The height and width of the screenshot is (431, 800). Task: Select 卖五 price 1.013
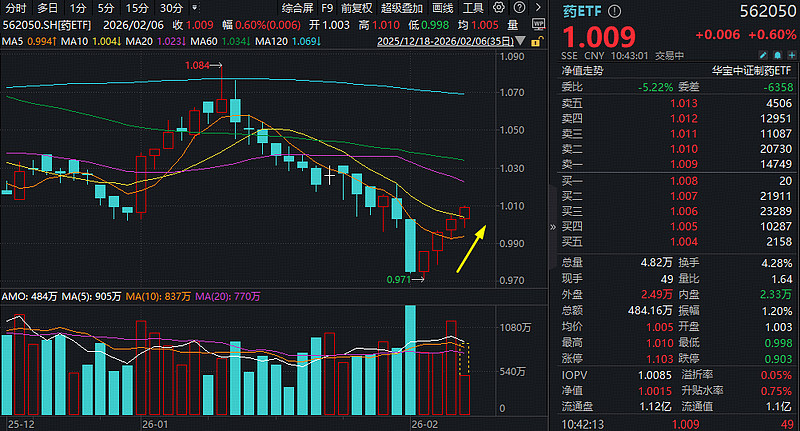tap(684, 103)
